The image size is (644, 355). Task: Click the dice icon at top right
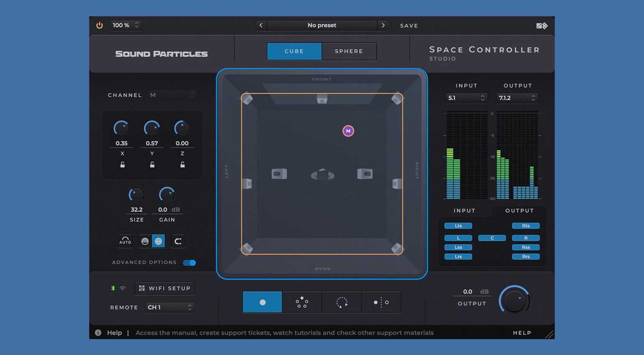(x=542, y=26)
